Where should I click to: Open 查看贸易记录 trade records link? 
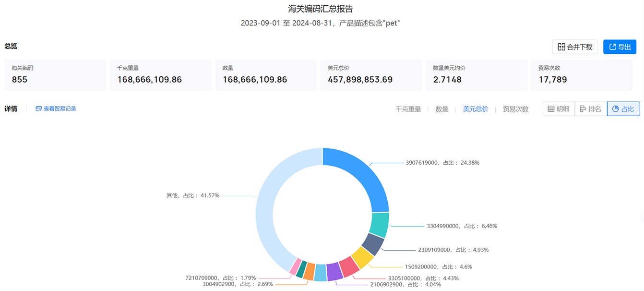coord(56,109)
